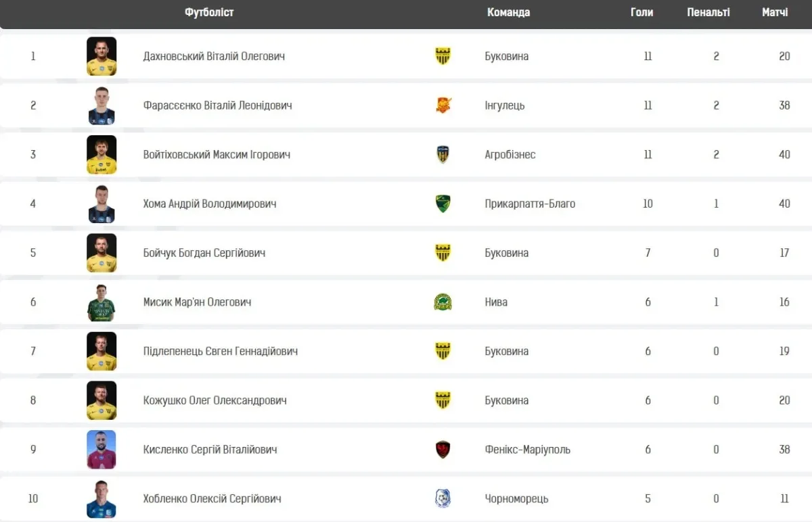The width and height of the screenshot is (812, 522).
Task: Open the Інгулець team name link
Action: (505, 105)
